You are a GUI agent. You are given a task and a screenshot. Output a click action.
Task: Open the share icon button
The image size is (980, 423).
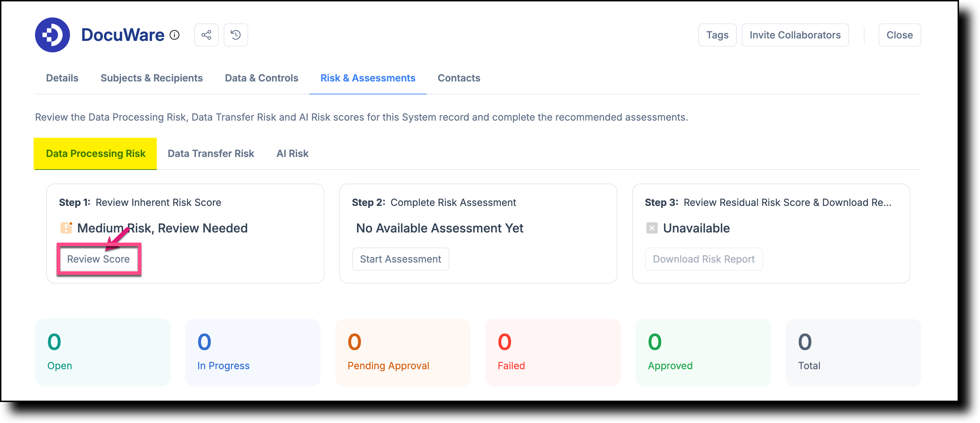[206, 35]
